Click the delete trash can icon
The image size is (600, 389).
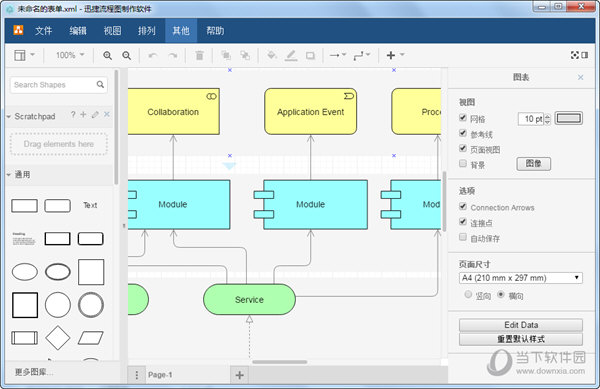pos(199,55)
